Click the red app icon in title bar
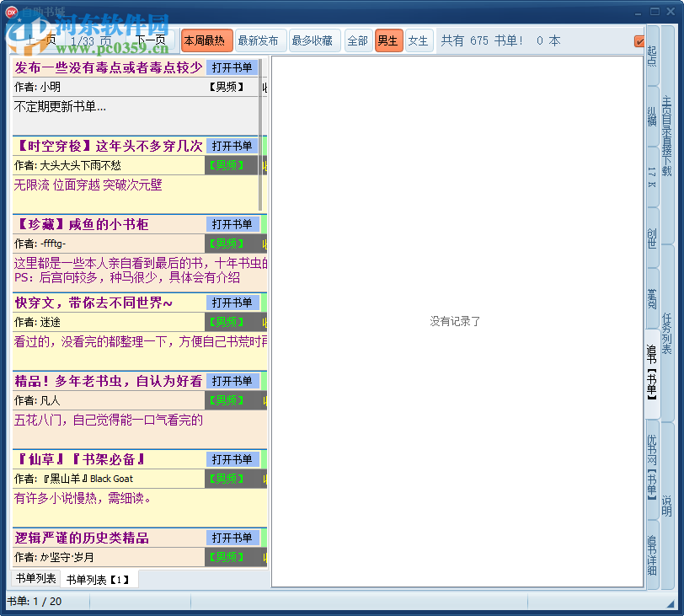 11,12
